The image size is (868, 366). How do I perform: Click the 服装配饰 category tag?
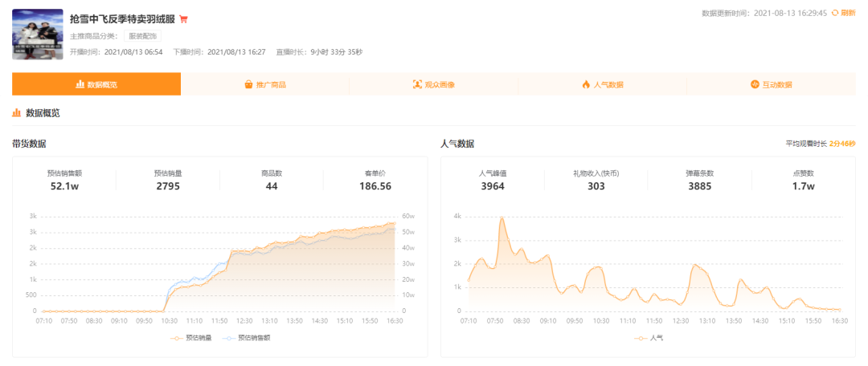(144, 36)
